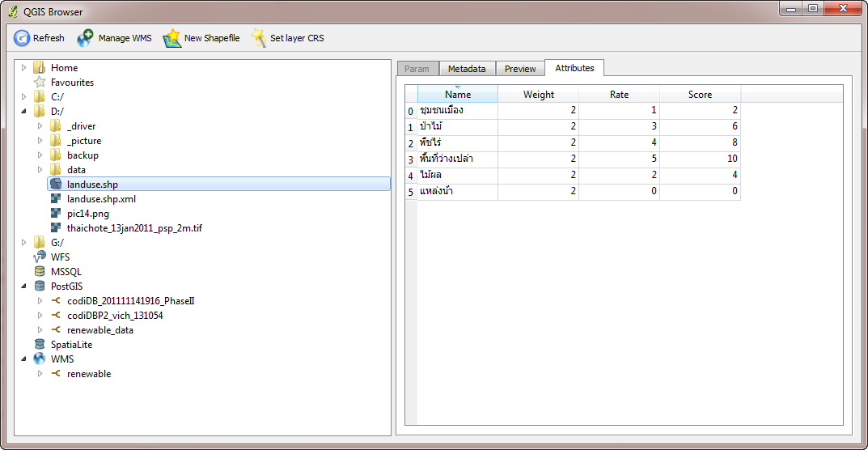Switch to the Metadata tab
The height and width of the screenshot is (450, 868).
coord(467,69)
